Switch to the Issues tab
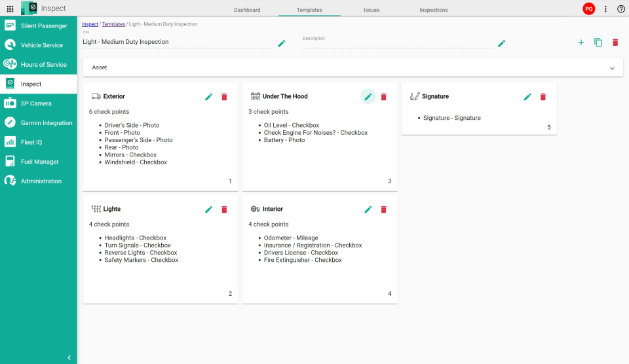Image resolution: width=629 pixels, height=364 pixels. click(x=372, y=10)
